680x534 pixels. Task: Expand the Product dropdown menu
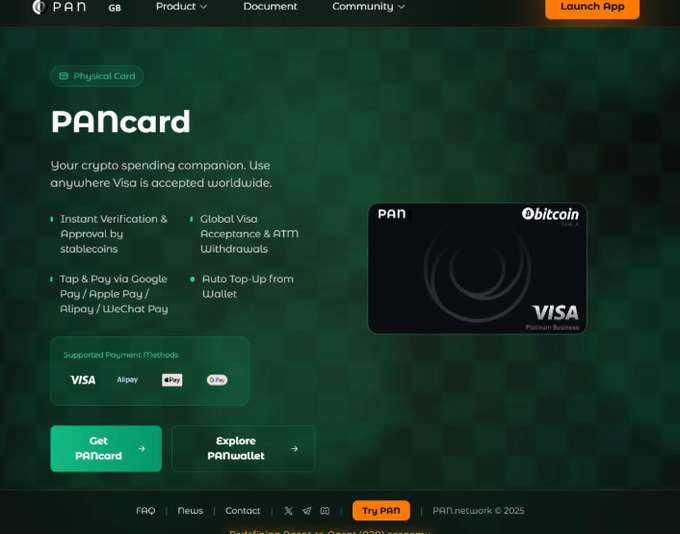point(181,7)
